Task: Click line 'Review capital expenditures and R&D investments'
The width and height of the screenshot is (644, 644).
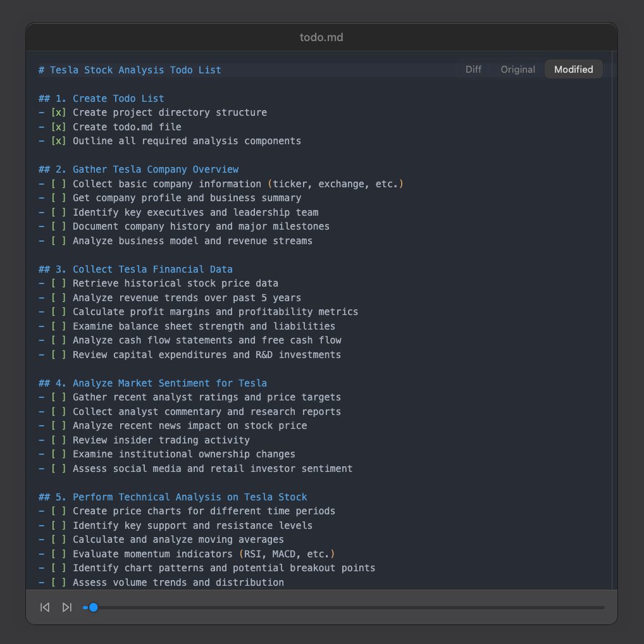Action: point(190,354)
